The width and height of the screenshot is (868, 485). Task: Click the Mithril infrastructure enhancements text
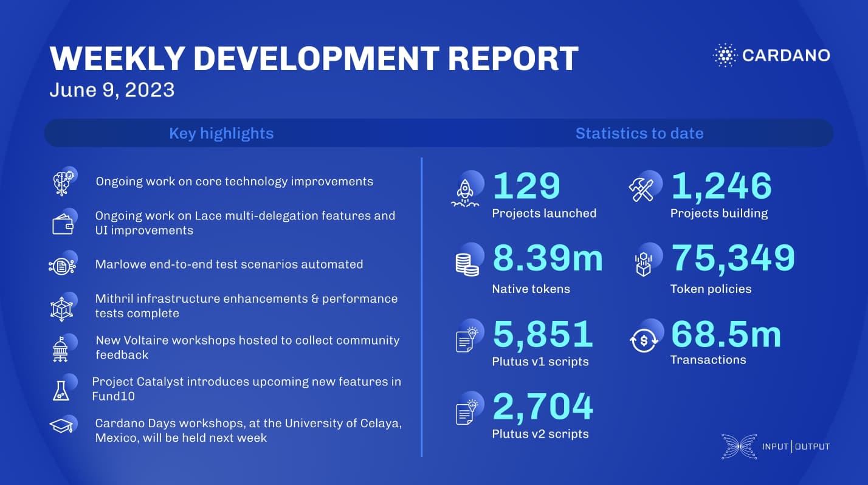[x=246, y=306]
